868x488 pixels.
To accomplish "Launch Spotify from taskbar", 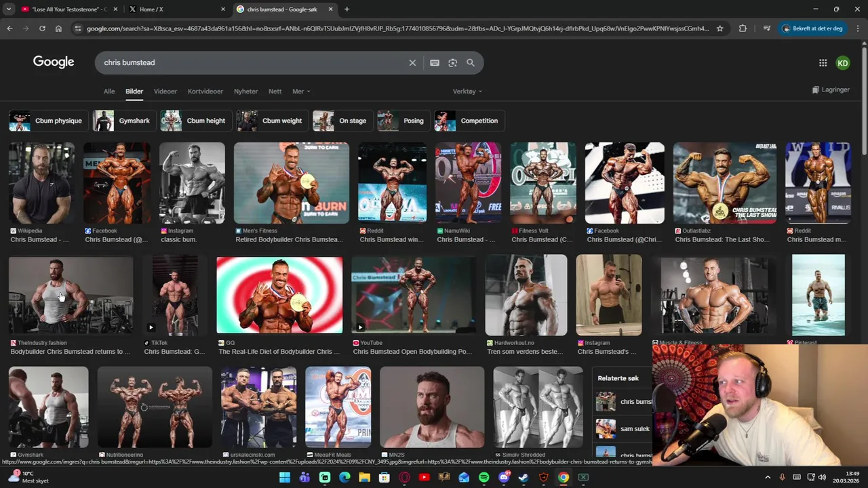I will click(x=484, y=477).
